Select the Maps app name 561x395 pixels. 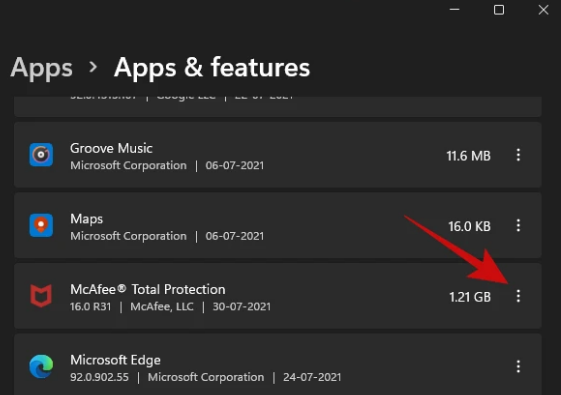pyautogui.click(x=87, y=219)
